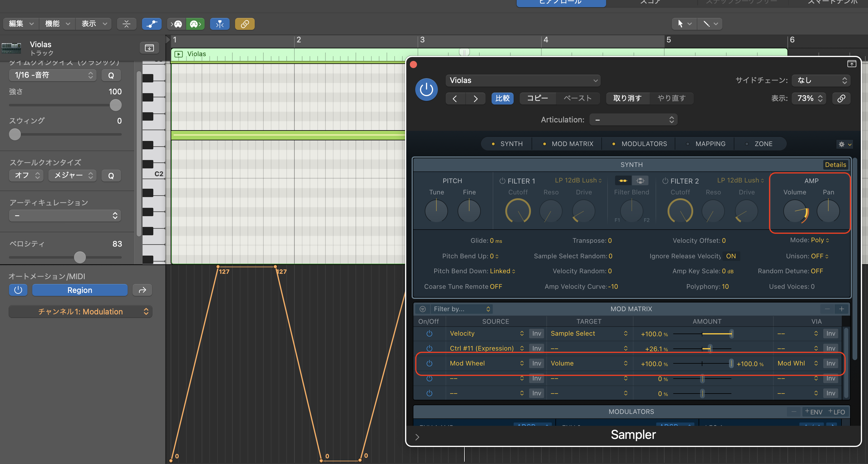868x464 pixels.
Task: Toggle the Automation/MIDI power button
Action: click(18, 290)
